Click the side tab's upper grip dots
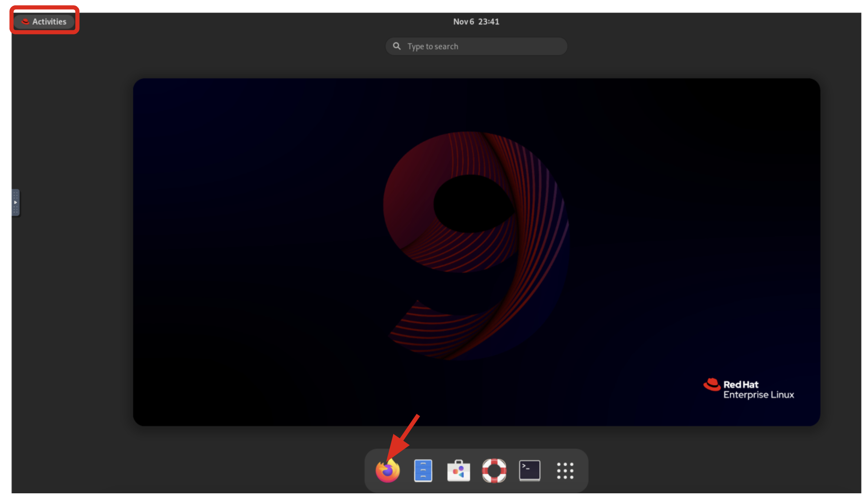This screenshot has height=502, width=868. (16, 194)
